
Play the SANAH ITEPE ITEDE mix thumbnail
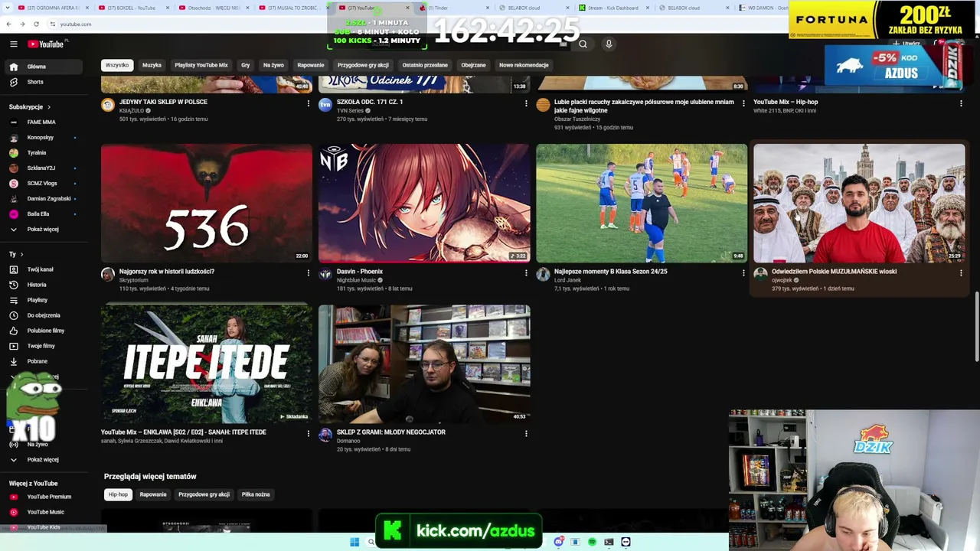pyautogui.click(x=207, y=364)
